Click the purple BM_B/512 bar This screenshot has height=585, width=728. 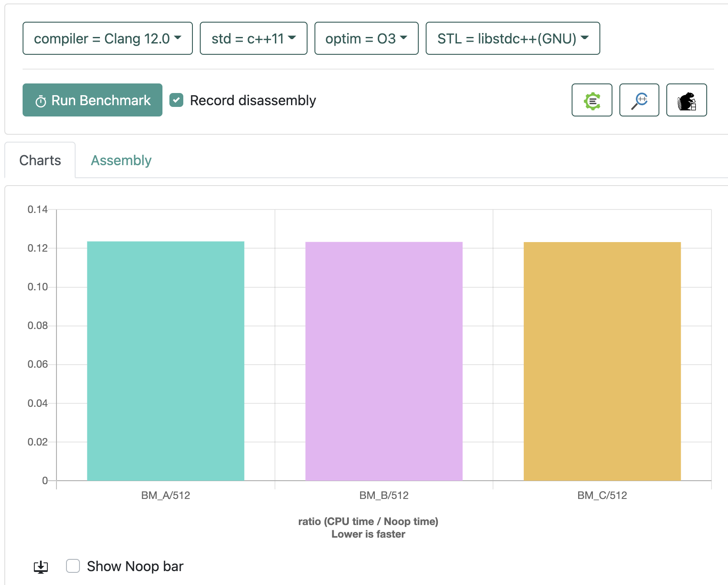[x=384, y=361]
